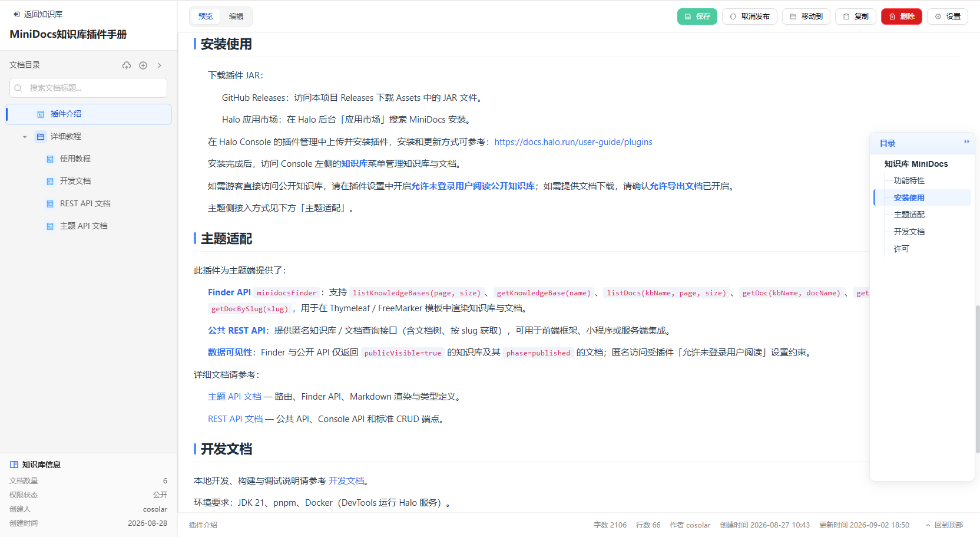Open the 设置 button
This screenshot has height=537, width=980.
click(x=948, y=17)
